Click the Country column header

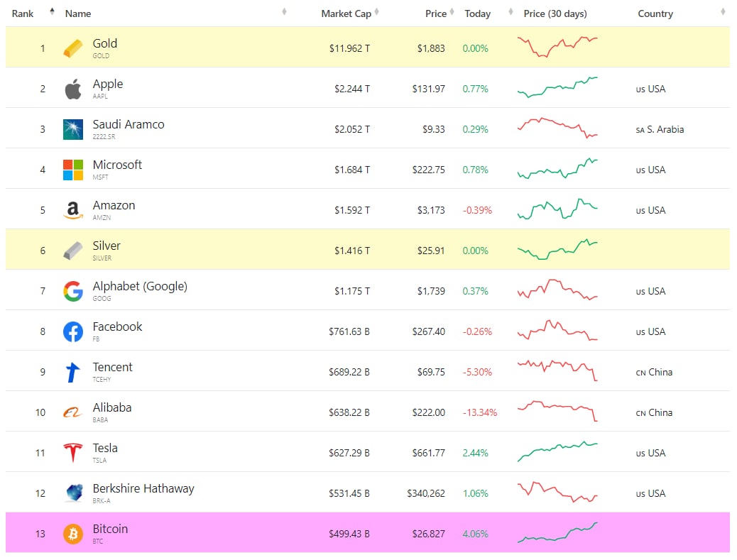655,13
